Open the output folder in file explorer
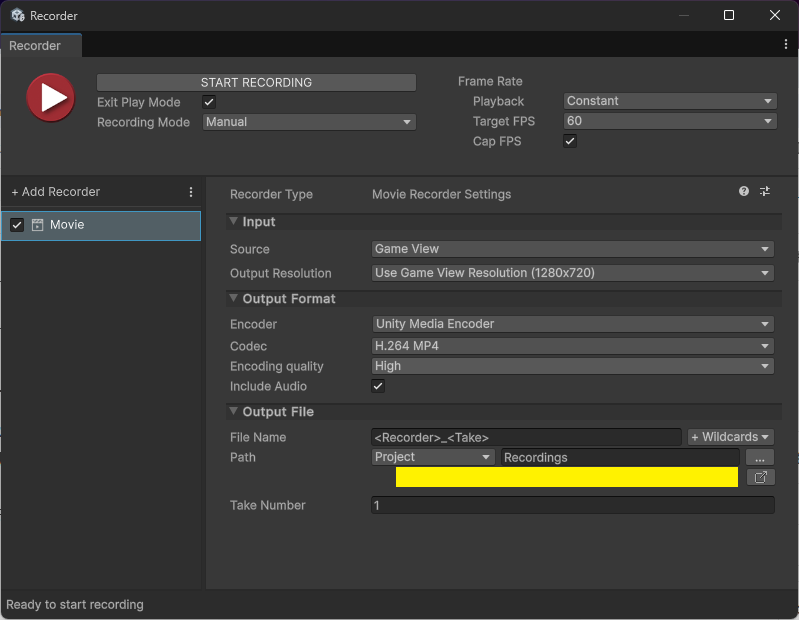Viewport: 799px width, 620px height. (760, 477)
